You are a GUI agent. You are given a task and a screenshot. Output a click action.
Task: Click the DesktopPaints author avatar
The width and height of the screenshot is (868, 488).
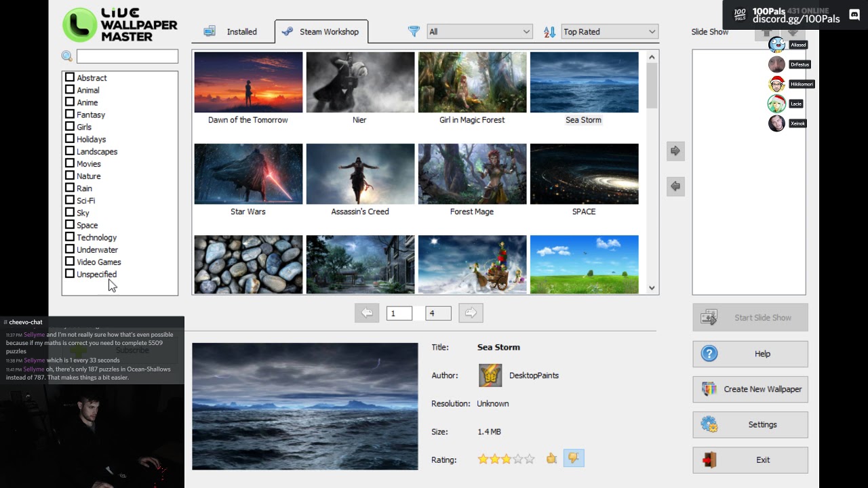pyautogui.click(x=490, y=375)
